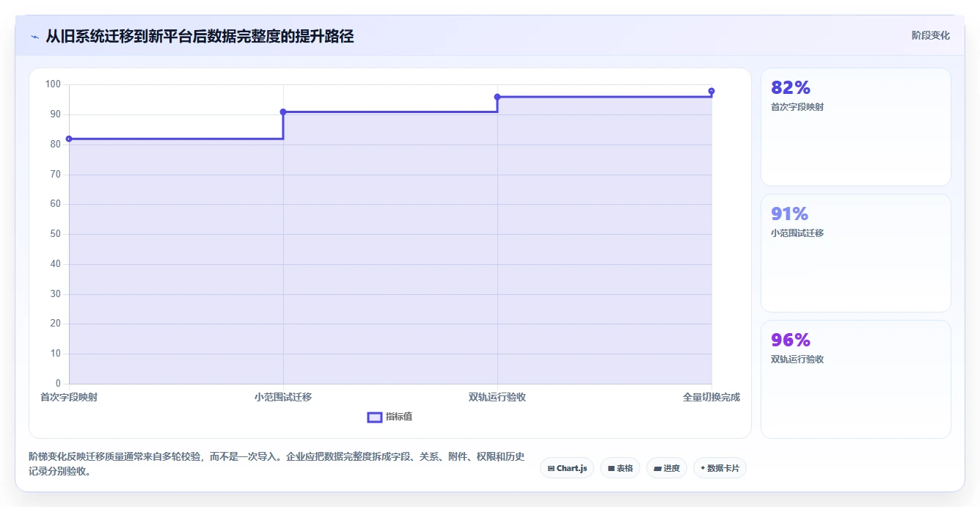
Task: Click the 小范围试迁移 x-axis label
Action: tap(283, 397)
